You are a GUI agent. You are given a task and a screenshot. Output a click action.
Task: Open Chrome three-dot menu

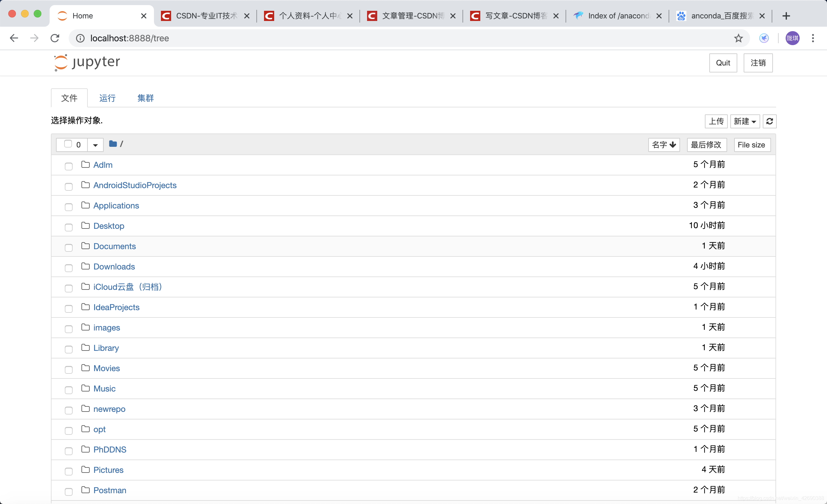[813, 38]
